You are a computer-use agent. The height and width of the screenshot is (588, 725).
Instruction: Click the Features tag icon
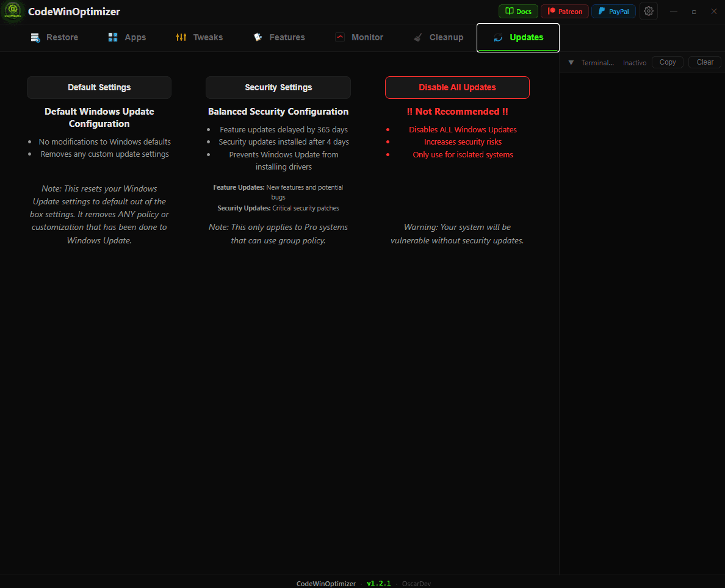point(258,37)
